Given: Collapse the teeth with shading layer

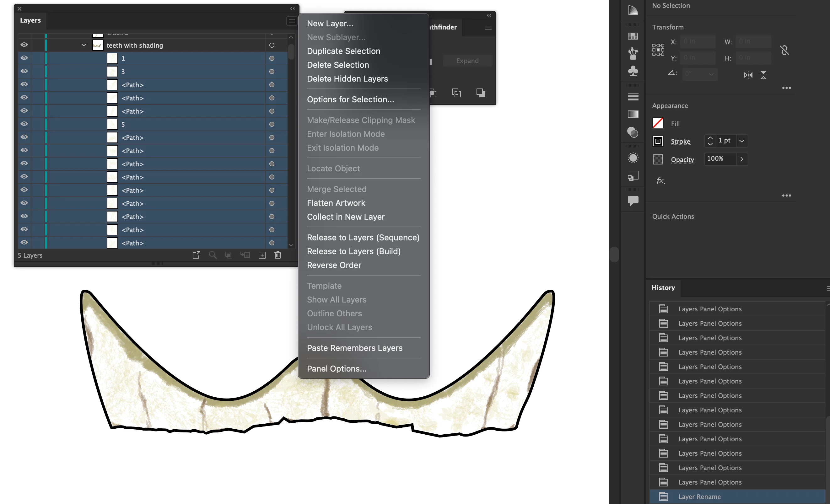Looking at the screenshot, I should click(x=84, y=45).
